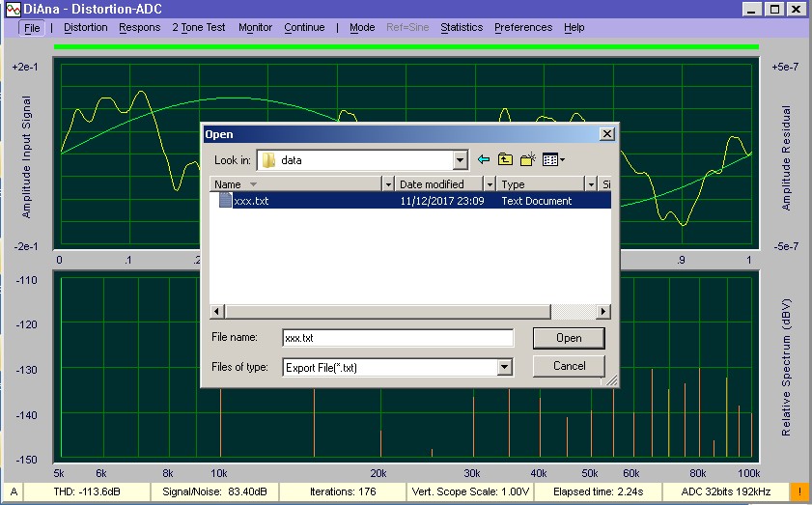Open the File menu

tap(32, 27)
